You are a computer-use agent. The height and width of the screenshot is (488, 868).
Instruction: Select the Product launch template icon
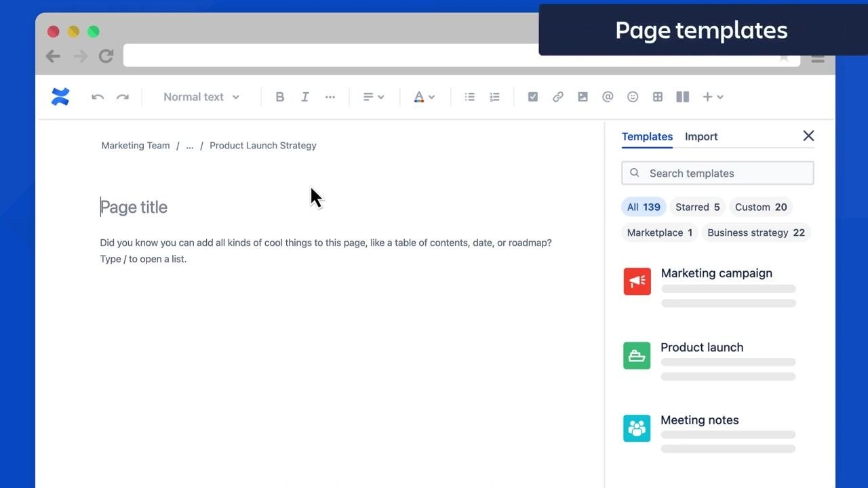[637, 356]
